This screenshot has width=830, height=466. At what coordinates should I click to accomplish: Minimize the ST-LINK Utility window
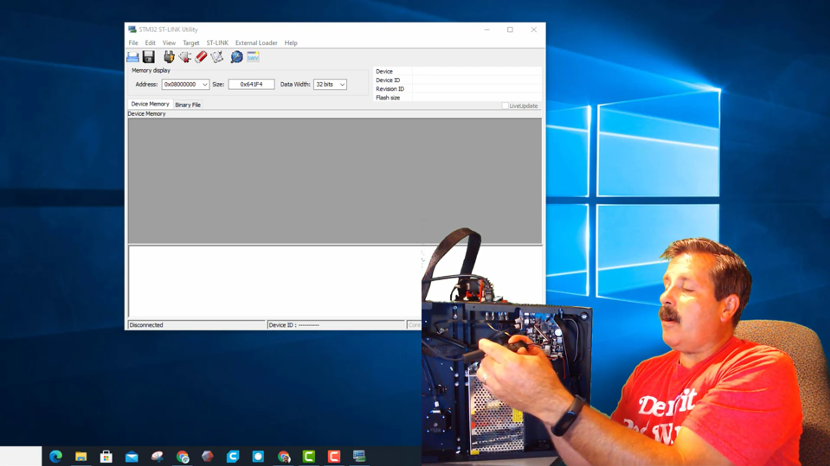tap(487, 30)
